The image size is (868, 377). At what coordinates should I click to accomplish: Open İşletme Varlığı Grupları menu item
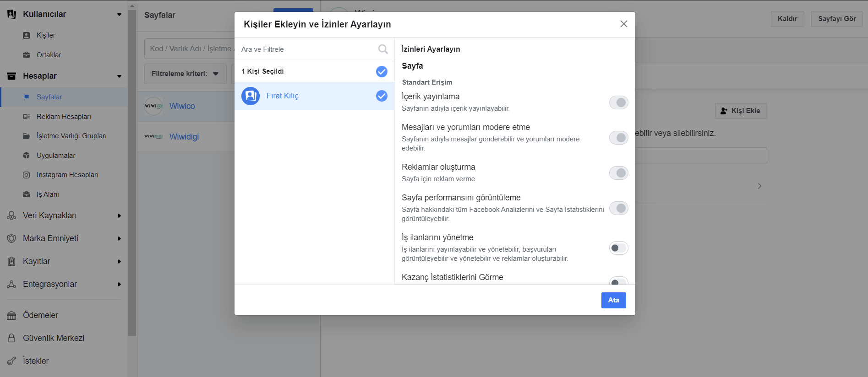[x=71, y=136]
